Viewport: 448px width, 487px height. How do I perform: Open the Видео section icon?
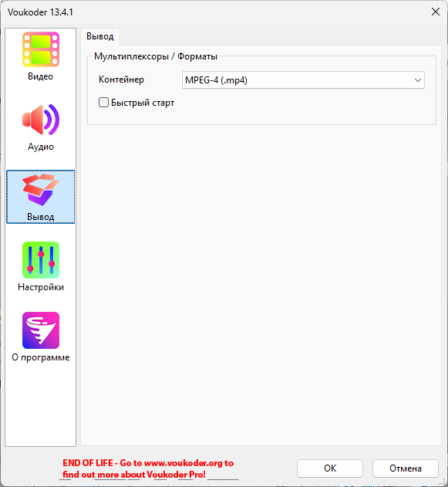[41, 49]
